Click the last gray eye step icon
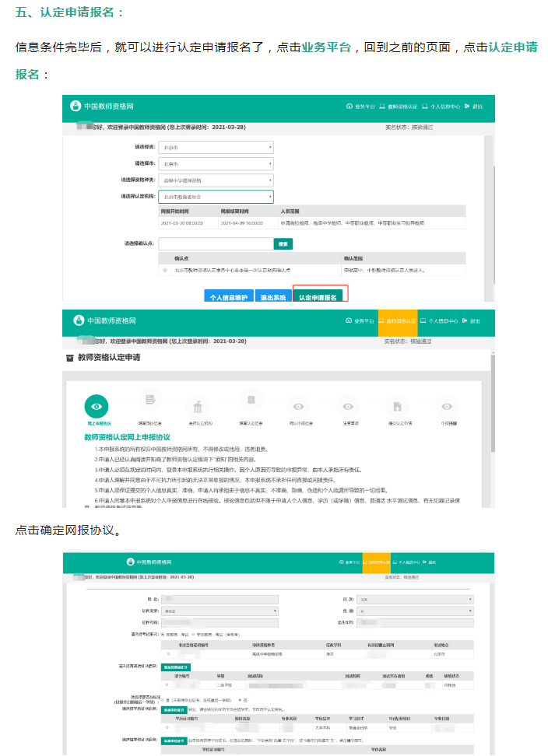 447,407
